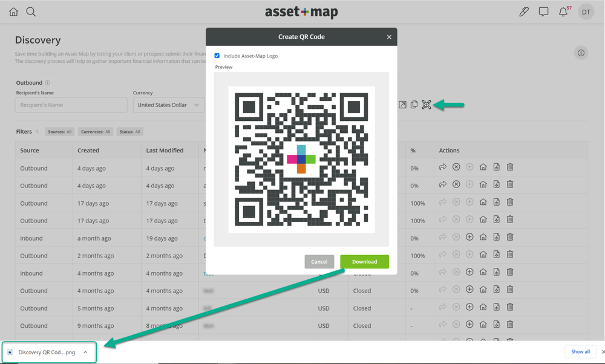605x364 pixels.
Task: Select the pencil edit icon in the header
Action: pyautogui.click(x=524, y=11)
